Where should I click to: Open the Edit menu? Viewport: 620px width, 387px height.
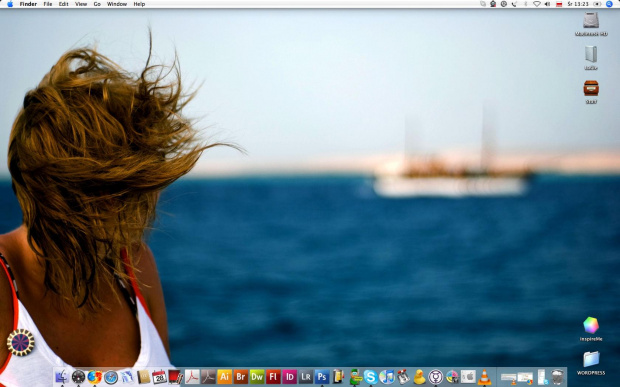point(64,4)
